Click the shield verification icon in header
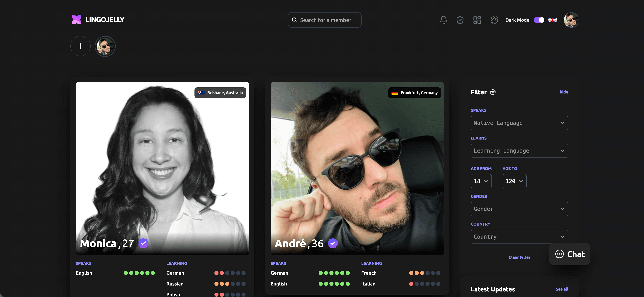The width and height of the screenshot is (644, 297). click(460, 20)
